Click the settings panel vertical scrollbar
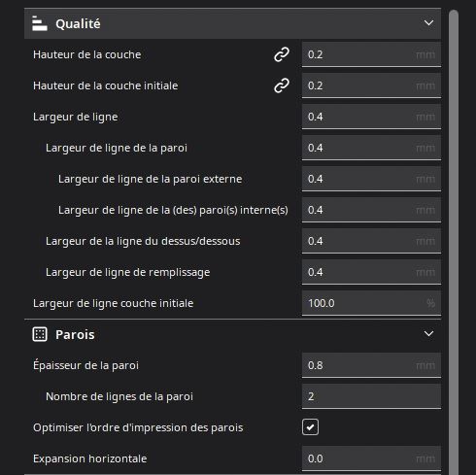 click(454, 242)
